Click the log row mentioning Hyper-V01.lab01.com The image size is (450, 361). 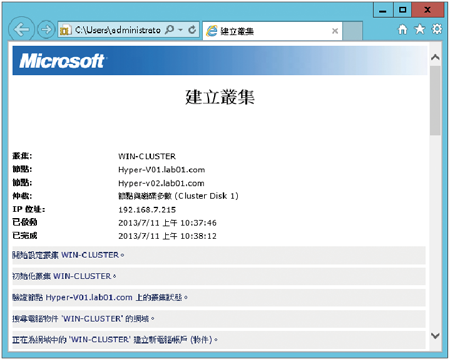tap(219, 297)
